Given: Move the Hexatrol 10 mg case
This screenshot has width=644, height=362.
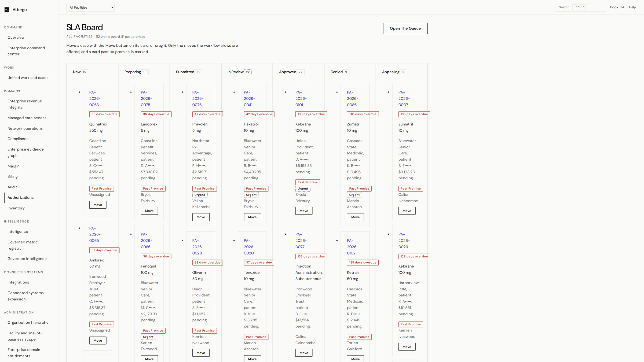Looking at the screenshot, I should coord(252,217).
